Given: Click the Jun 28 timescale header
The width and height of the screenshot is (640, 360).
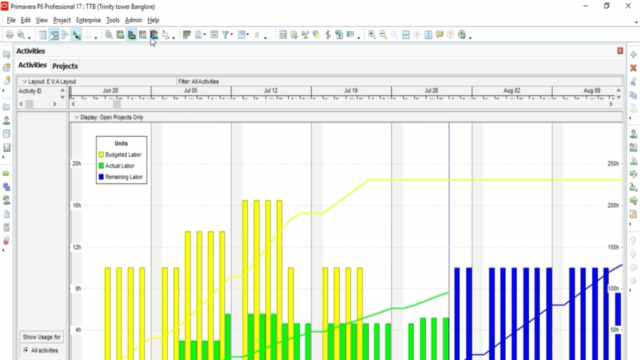Looking at the screenshot, I should [x=111, y=91].
